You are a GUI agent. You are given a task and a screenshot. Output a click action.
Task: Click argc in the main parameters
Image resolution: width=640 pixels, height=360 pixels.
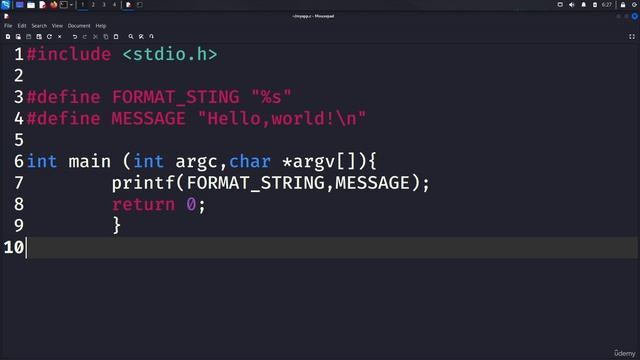(x=196, y=162)
